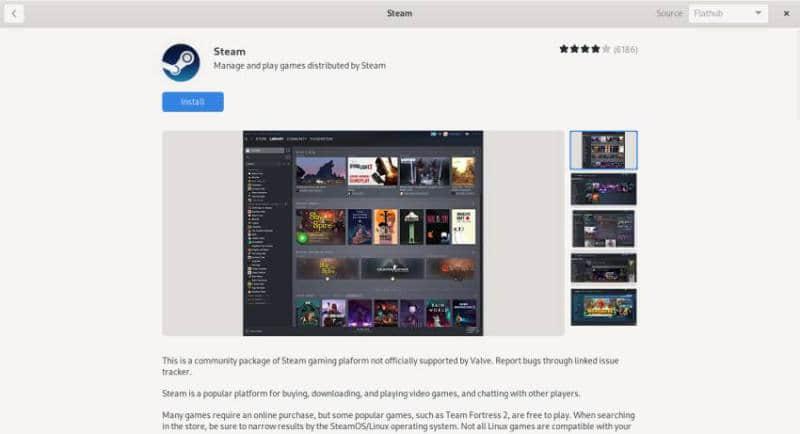Click the large Steam library screenshot preview
The width and height of the screenshot is (800, 434).
(363, 233)
